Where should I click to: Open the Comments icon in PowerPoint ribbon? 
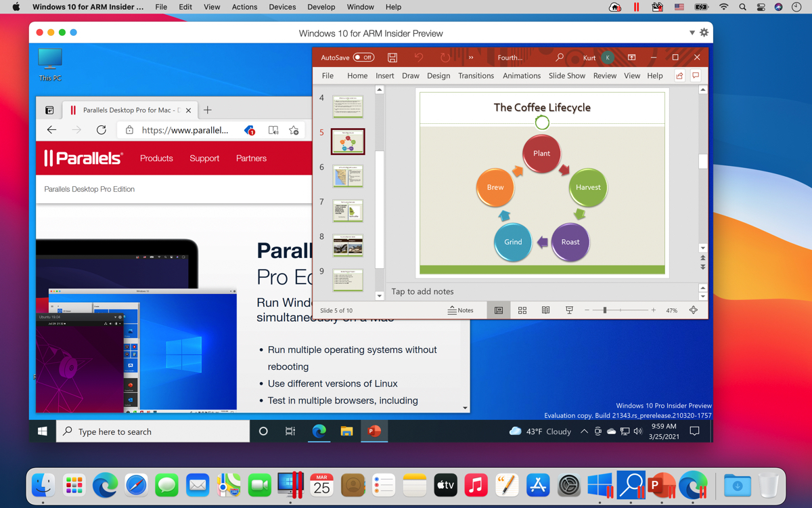pos(696,76)
